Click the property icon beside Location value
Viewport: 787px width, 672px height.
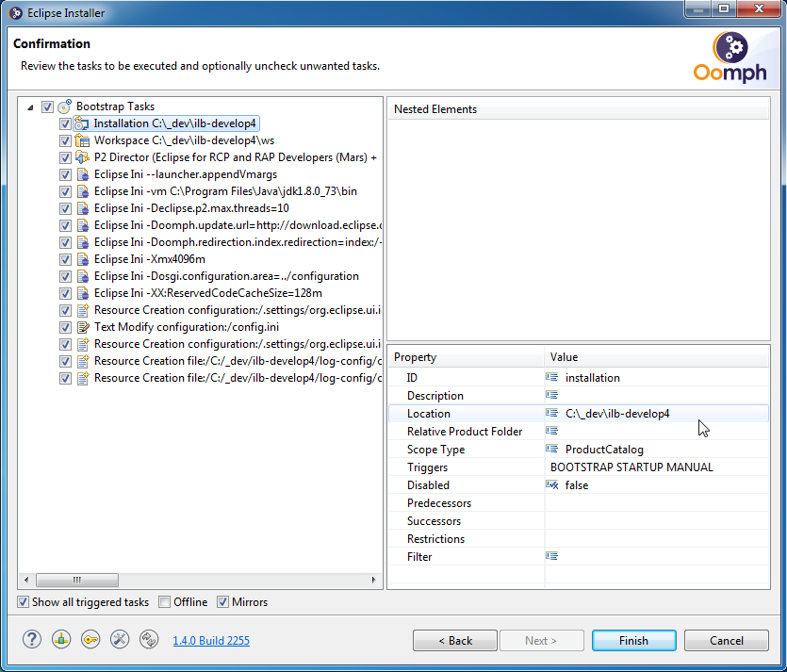click(x=552, y=413)
